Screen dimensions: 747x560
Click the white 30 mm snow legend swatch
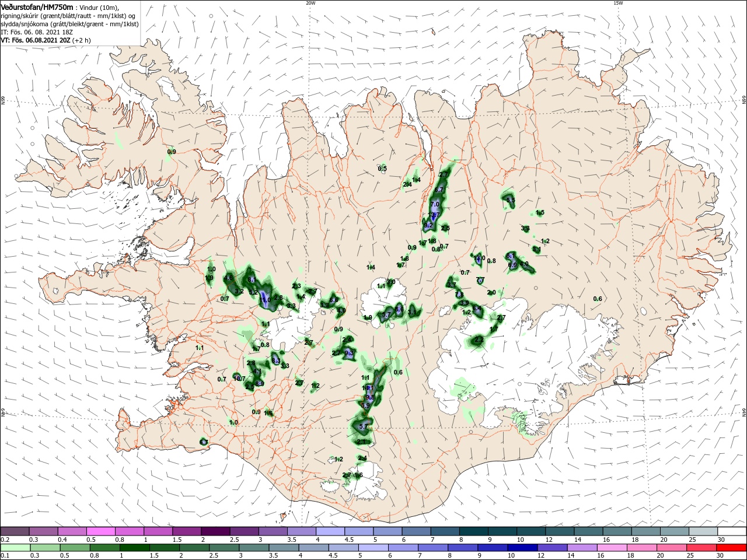point(732,531)
